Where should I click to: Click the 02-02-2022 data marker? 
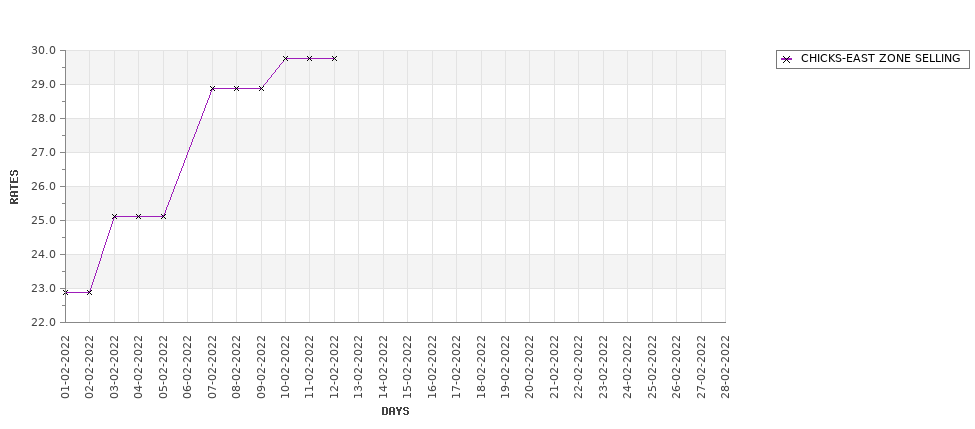tap(90, 292)
